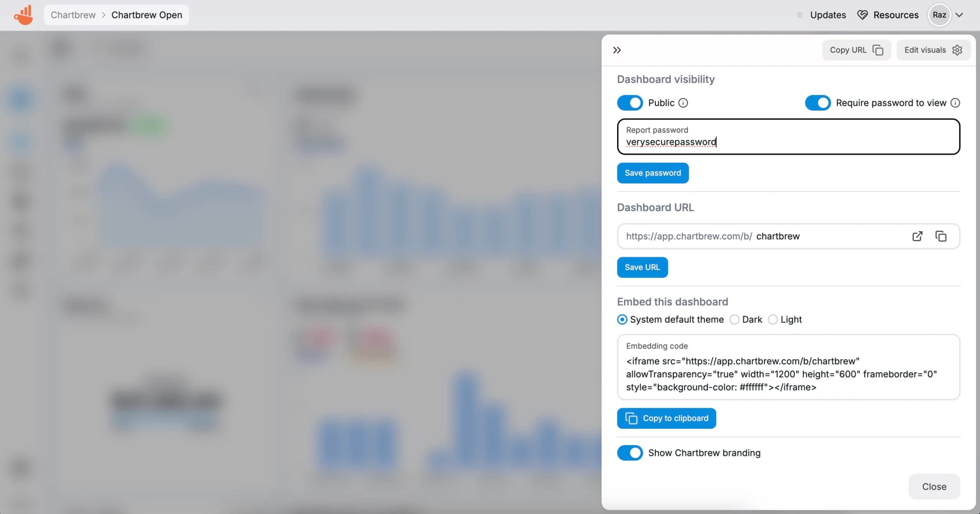980x514 pixels.
Task: Click the Copy URL button
Action: (x=856, y=50)
